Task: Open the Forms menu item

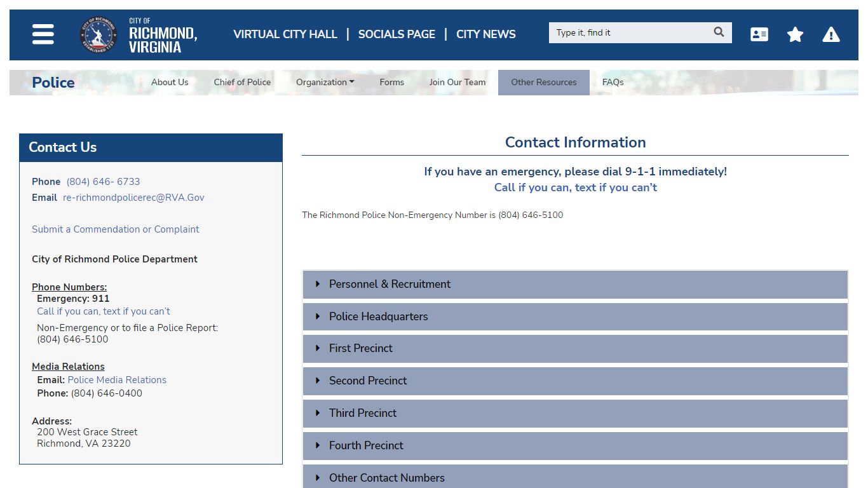Action: click(392, 82)
